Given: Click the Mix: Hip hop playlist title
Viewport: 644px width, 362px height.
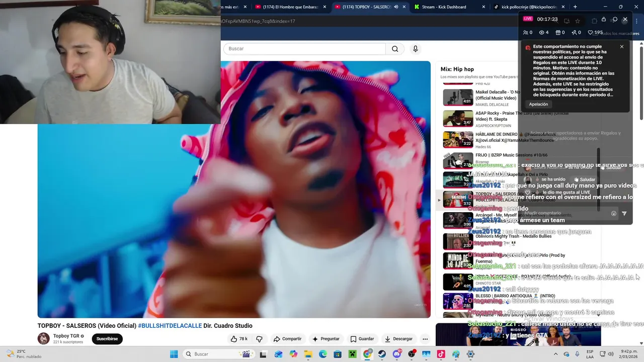Looking at the screenshot, I should 457,69.
